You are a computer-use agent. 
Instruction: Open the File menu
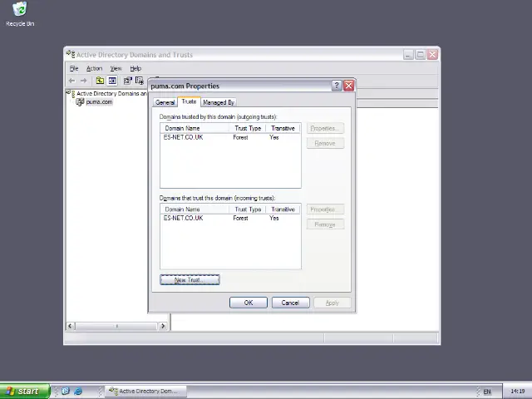[74, 68]
